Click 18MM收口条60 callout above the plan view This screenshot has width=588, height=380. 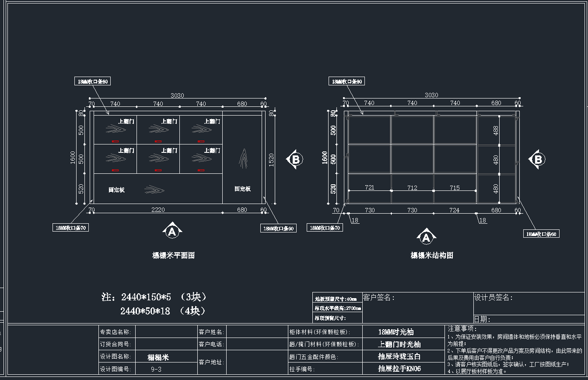pyautogui.click(x=92, y=81)
